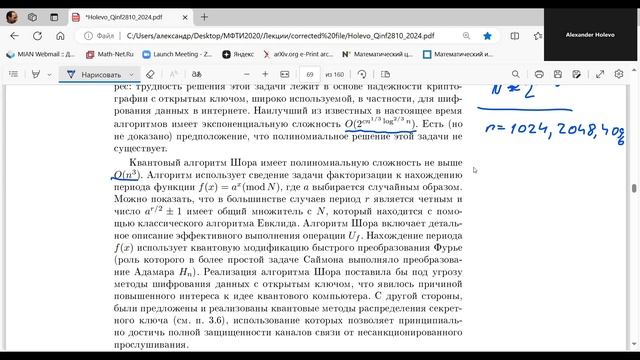Click the fit to width icon
The image size is (640, 360).
click(284, 74)
